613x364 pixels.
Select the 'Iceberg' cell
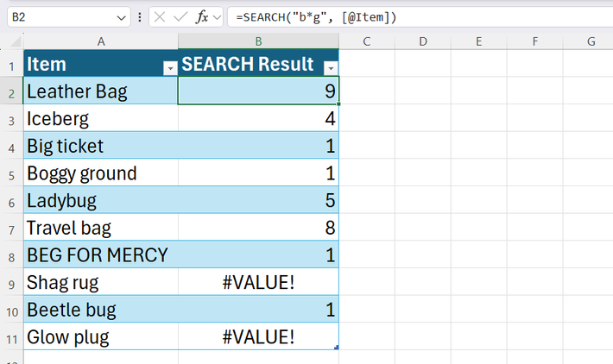(101, 118)
